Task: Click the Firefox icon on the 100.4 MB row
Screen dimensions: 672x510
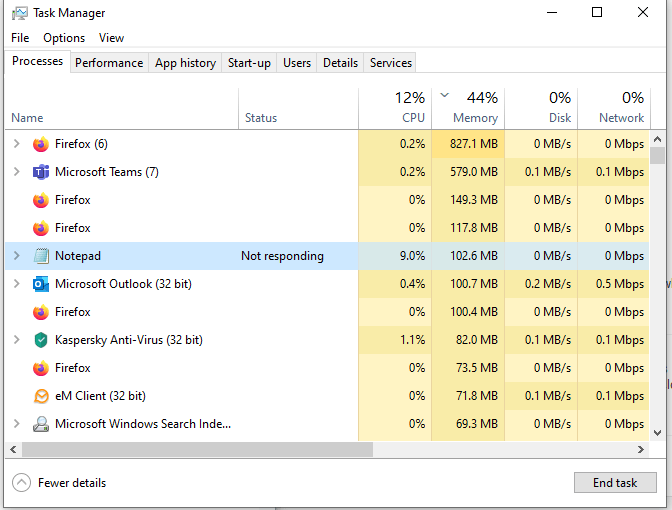Action: 41,312
